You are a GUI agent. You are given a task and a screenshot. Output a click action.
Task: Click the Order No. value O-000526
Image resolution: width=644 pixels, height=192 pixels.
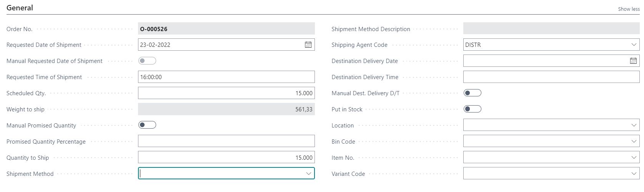154,29
